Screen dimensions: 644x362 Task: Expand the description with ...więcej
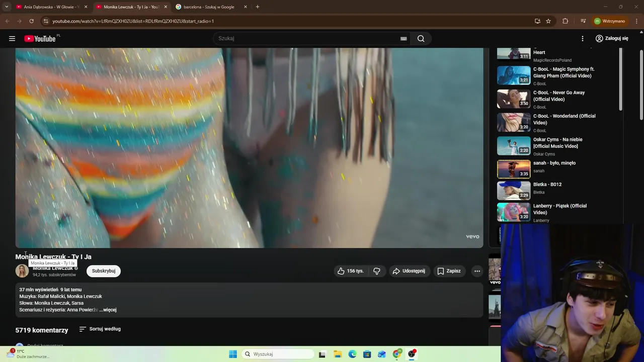(x=108, y=310)
